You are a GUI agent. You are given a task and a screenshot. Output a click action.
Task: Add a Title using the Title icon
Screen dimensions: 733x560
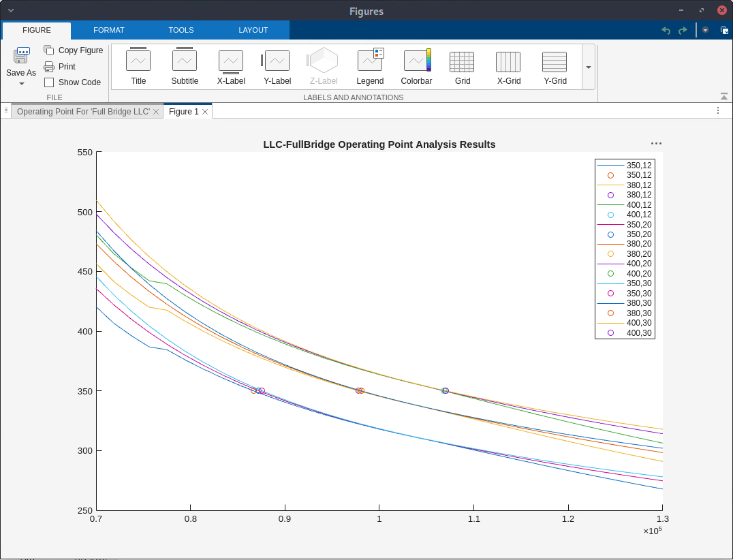click(x=138, y=66)
